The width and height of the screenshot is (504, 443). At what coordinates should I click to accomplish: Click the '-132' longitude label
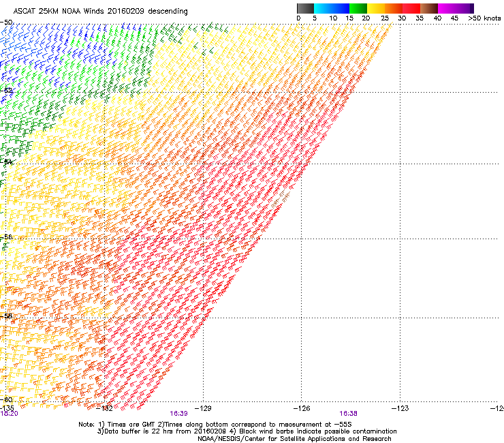coord(104,408)
